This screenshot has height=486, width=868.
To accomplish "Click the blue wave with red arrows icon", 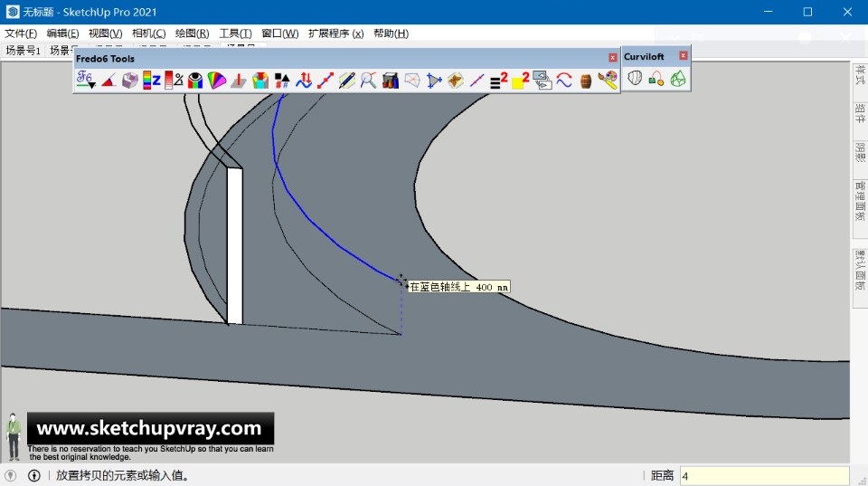I will (x=304, y=81).
